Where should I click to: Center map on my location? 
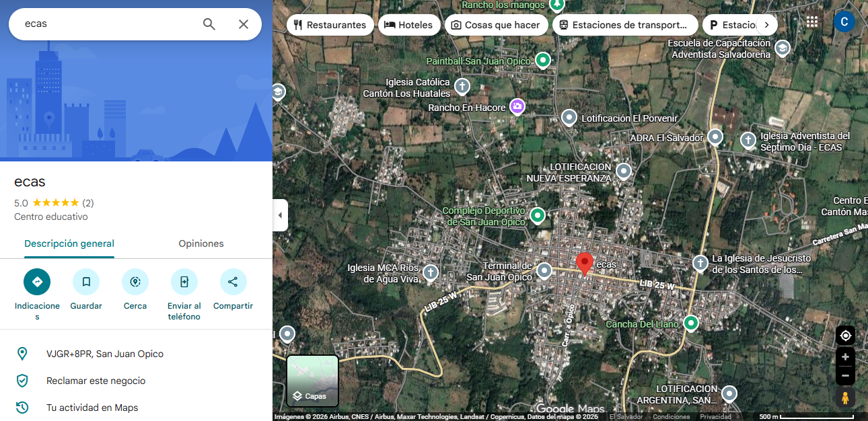pos(846,336)
